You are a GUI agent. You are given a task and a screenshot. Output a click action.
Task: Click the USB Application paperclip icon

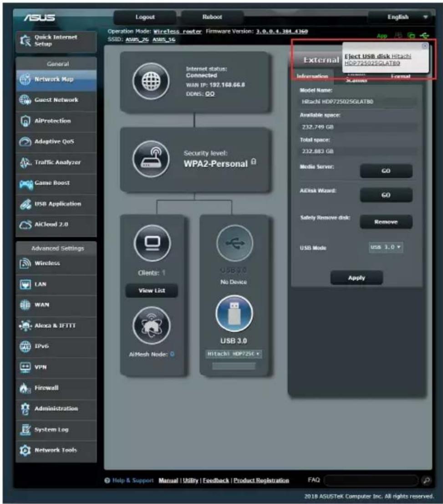25,204
